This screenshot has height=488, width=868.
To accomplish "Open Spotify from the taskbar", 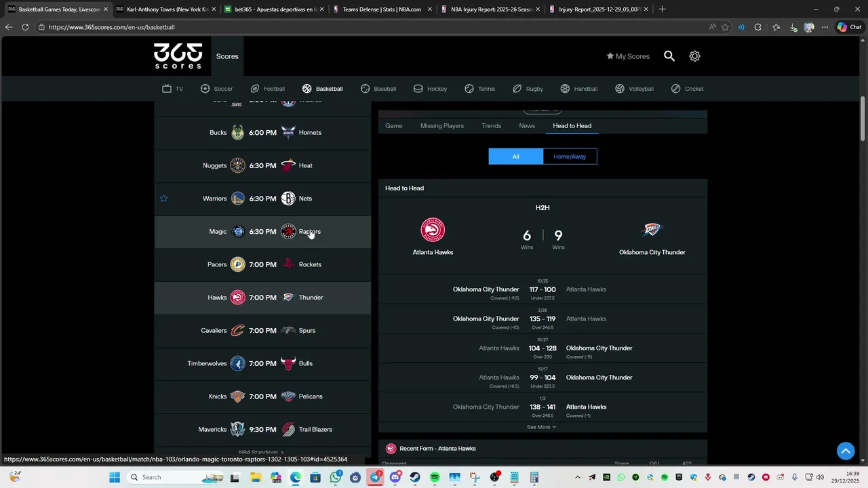I will 435,477.
